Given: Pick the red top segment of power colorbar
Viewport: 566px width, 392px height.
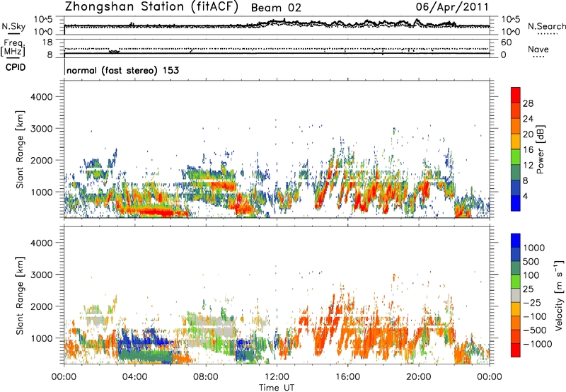Looking at the screenshot, I should [516, 95].
